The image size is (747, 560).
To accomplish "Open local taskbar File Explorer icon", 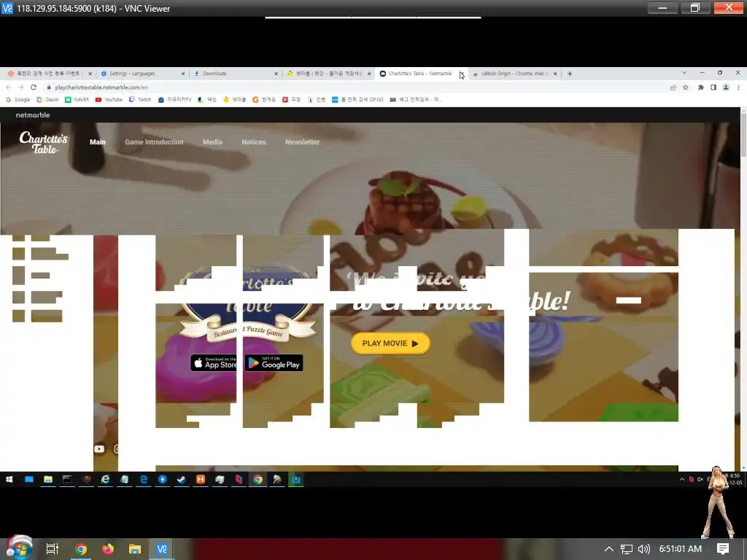I will point(135,549).
